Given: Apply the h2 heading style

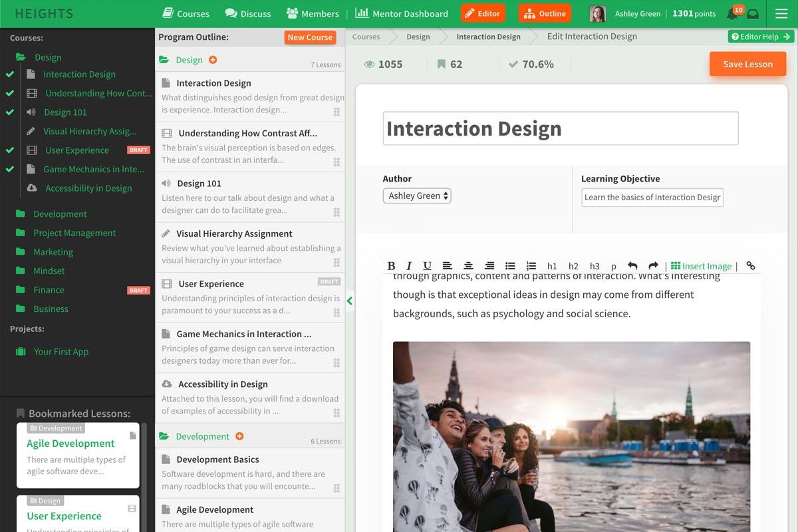Looking at the screenshot, I should coord(573,266).
